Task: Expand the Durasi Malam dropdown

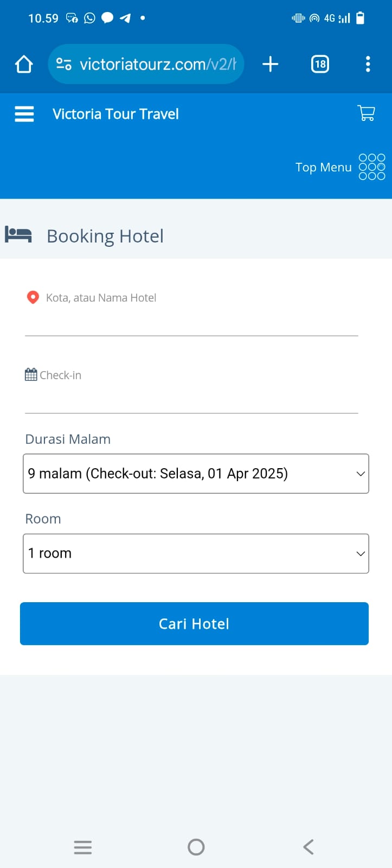Action: [196, 474]
